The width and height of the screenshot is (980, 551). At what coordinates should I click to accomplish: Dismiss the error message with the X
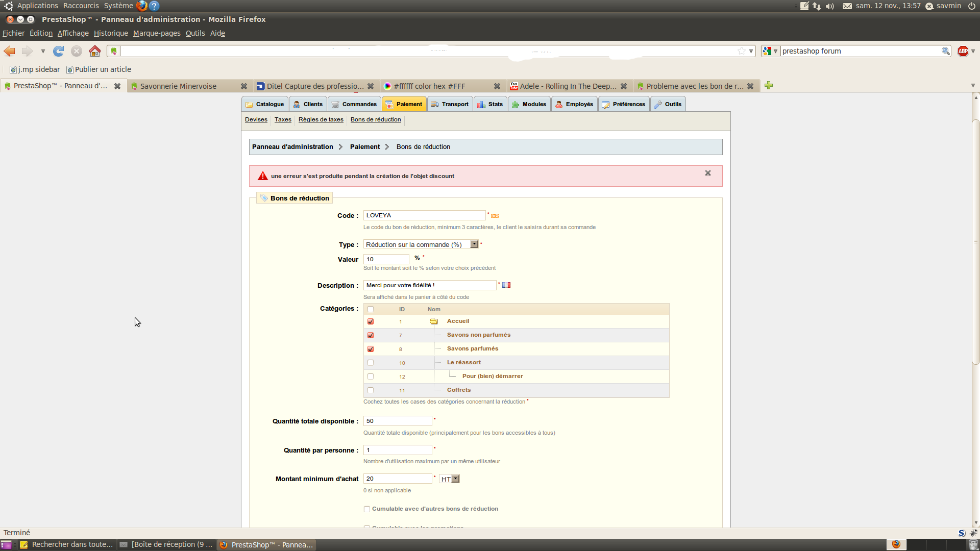[x=708, y=173]
